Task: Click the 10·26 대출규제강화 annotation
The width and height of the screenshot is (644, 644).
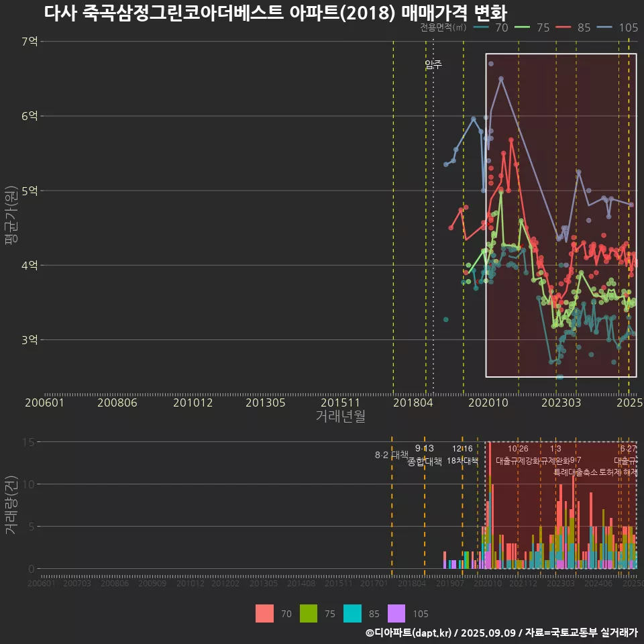Action: (518, 455)
